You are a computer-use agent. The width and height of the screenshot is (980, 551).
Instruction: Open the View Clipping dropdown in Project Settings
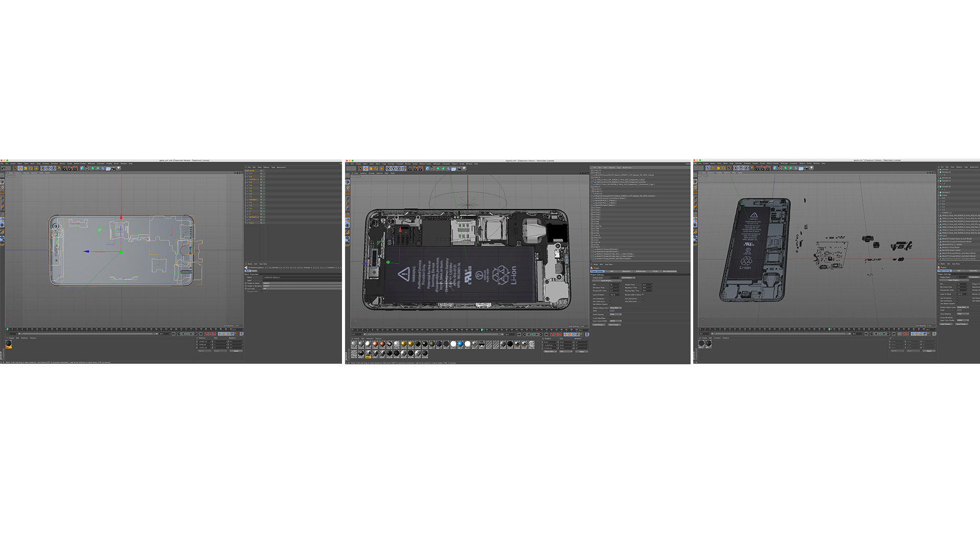[616, 314]
